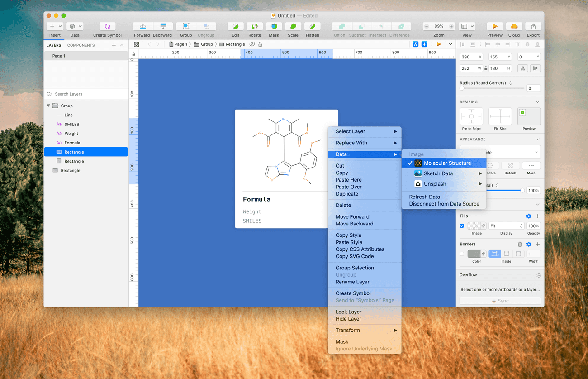The image size is (588, 379).
Task: Open the Fit display dropdown under Fills
Action: pos(506,225)
